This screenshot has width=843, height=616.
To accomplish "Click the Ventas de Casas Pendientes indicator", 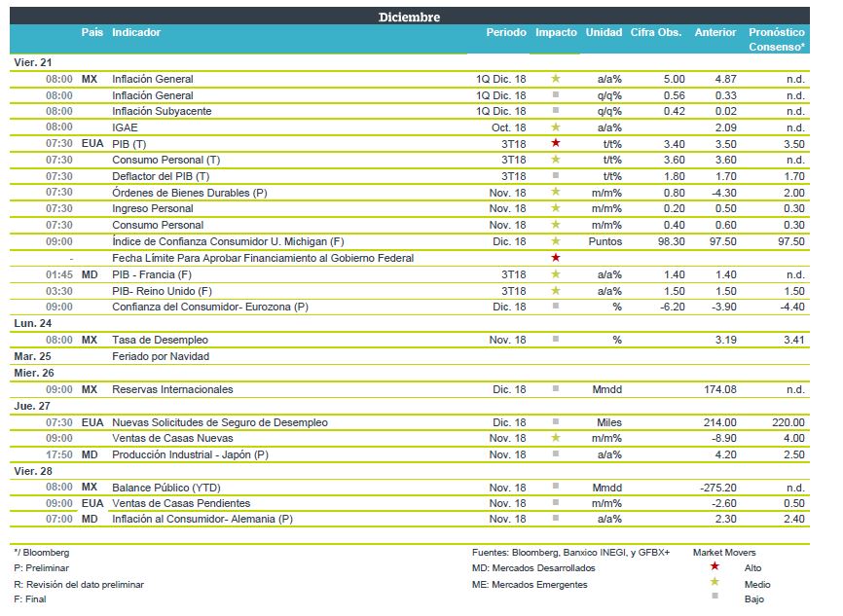I will [x=181, y=503].
